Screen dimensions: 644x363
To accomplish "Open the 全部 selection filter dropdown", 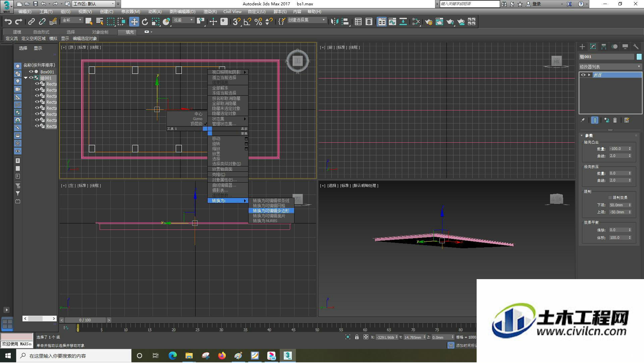I will pyautogui.click(x=72, y=20).
